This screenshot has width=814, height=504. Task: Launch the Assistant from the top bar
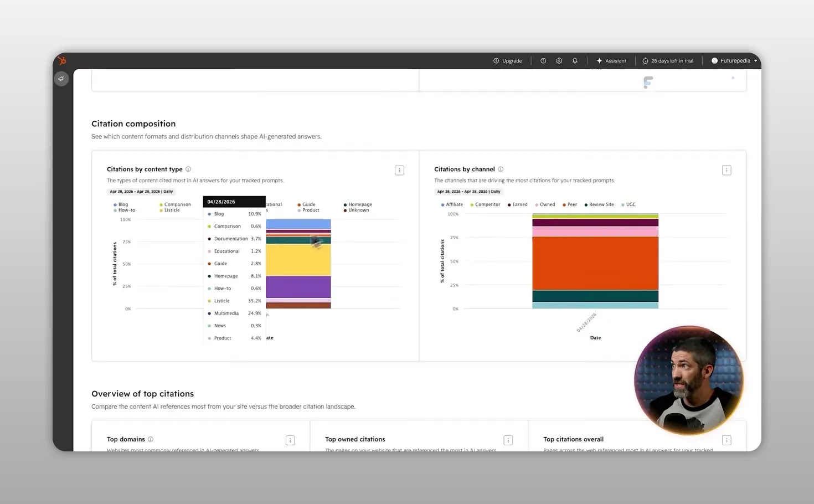(611, 61)
